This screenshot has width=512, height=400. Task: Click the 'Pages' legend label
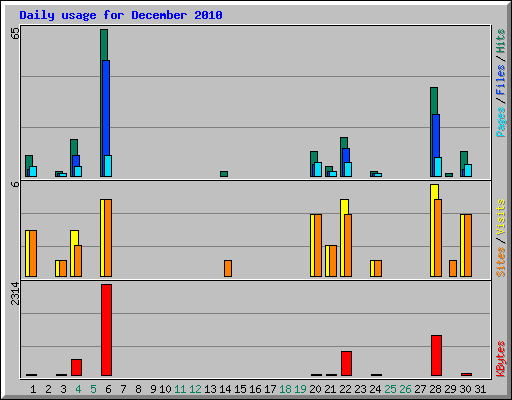pyautogui.click(x=500, y=122)
